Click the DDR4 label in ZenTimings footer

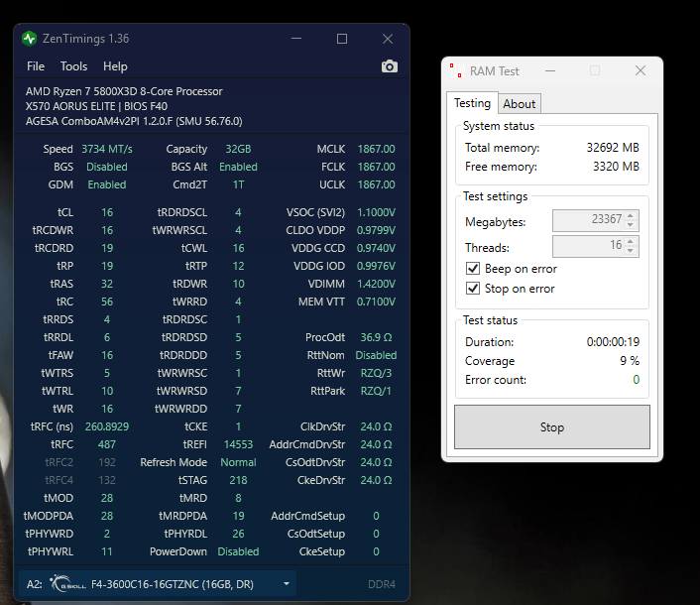[382, 584]
